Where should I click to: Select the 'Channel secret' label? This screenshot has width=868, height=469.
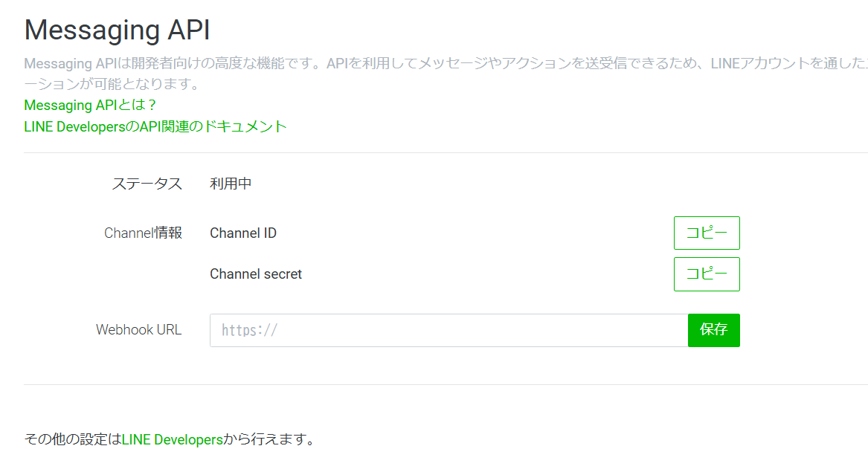[256, 274]
